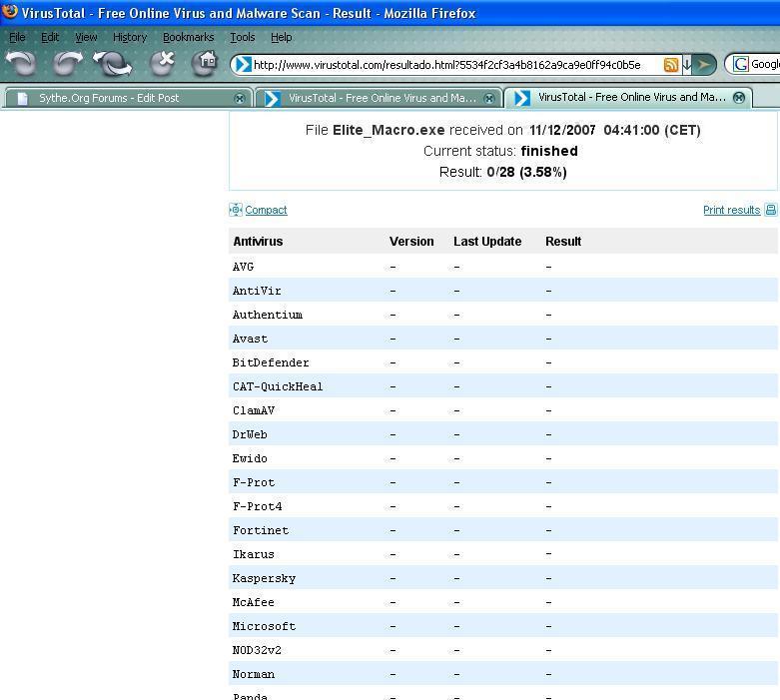
Task: Click the Firefox logo in title bar
Action: 9,11
